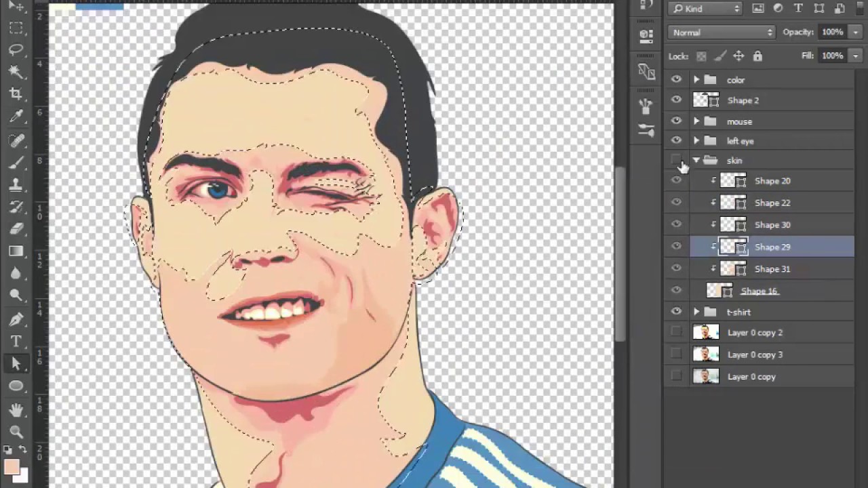Screen dimensions: 868x488
Task: Show the Layer 0 copy 2 layer
Action: click(x=675, y=332)
